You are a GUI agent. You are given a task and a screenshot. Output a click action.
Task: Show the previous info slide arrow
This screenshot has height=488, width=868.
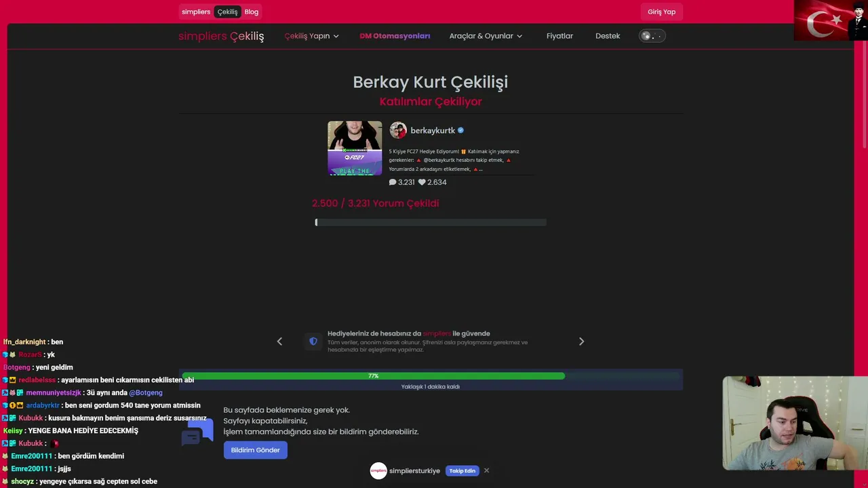(279, 342)
